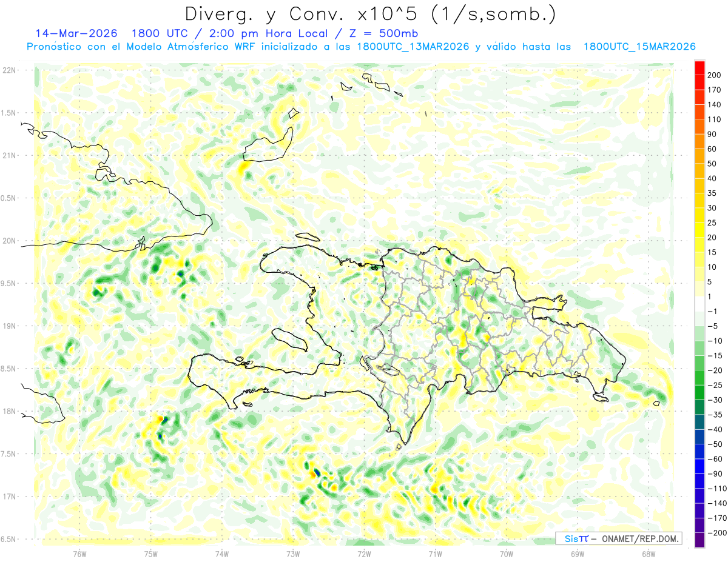
Task: Click the "75W" longitude label
Action: click(151, 554)
